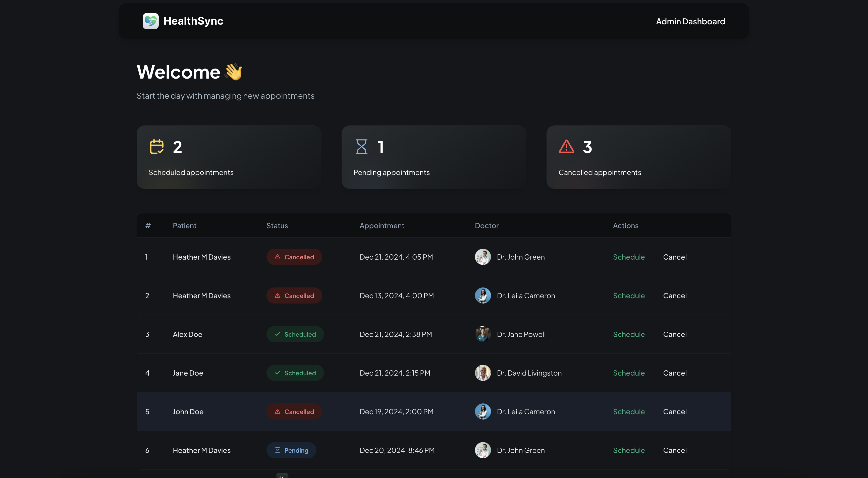The width and height of the screenshot is (868, 478).
Task: Click patient name Heather M Davies in row 1
Action: point(201,257)
